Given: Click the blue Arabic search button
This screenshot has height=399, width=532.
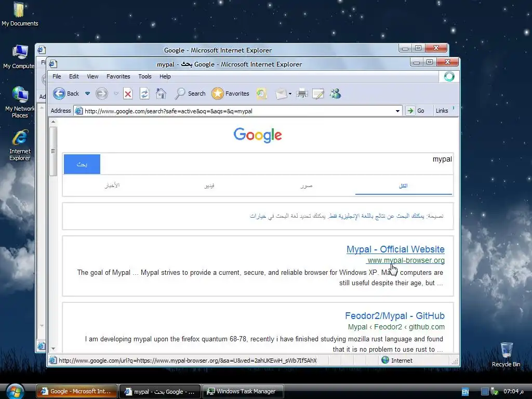Looking at the screenshot, I should [x=82, y=164].
